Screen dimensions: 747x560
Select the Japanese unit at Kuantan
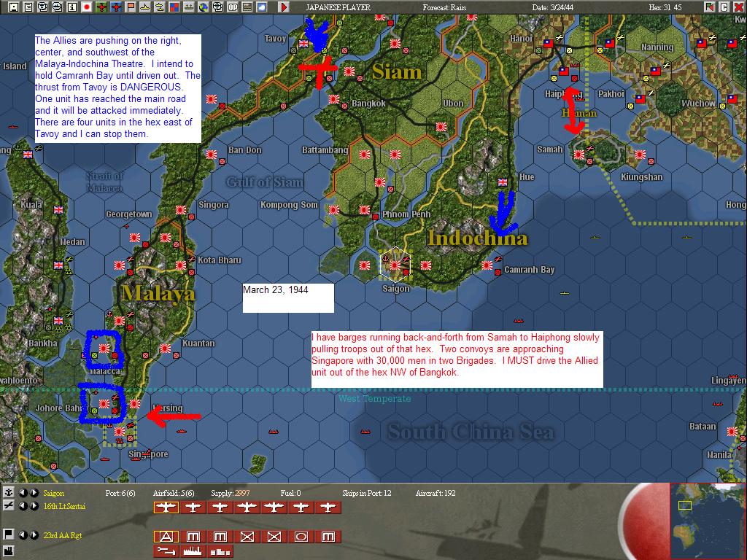166,349
